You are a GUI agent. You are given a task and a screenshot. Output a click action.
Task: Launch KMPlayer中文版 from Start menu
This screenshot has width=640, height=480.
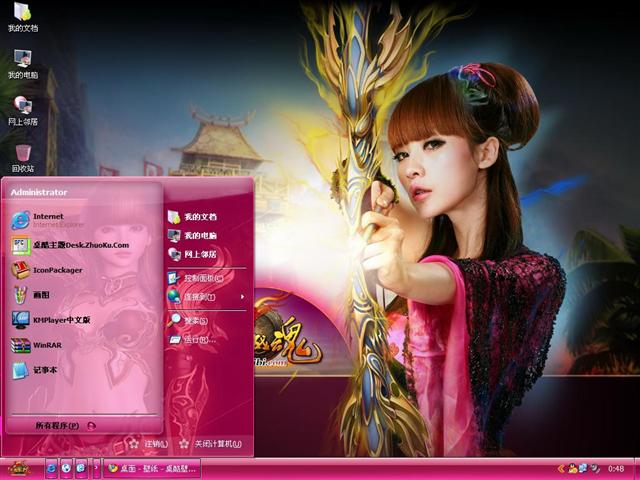pyautogui.click(x=51, y=320)
